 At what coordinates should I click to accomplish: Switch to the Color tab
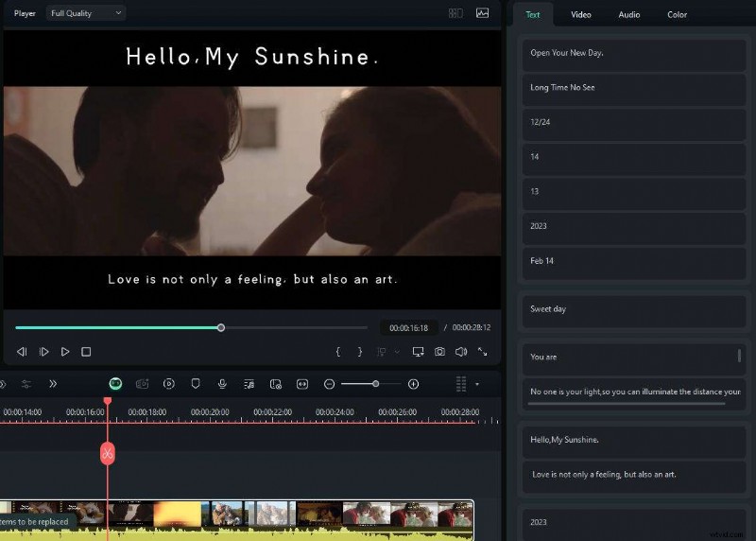[x=677, y=14]
